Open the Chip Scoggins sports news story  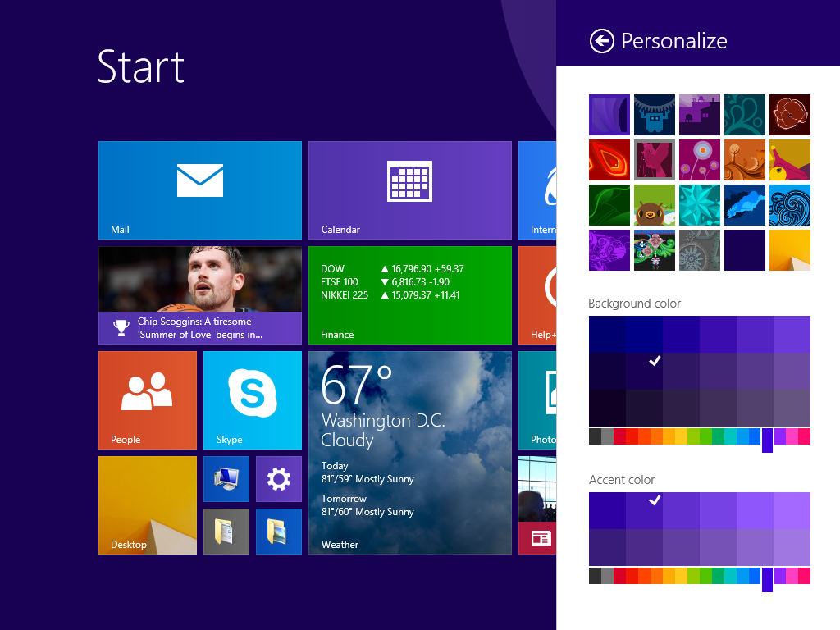pyautogui.click(x=199, y=295)
